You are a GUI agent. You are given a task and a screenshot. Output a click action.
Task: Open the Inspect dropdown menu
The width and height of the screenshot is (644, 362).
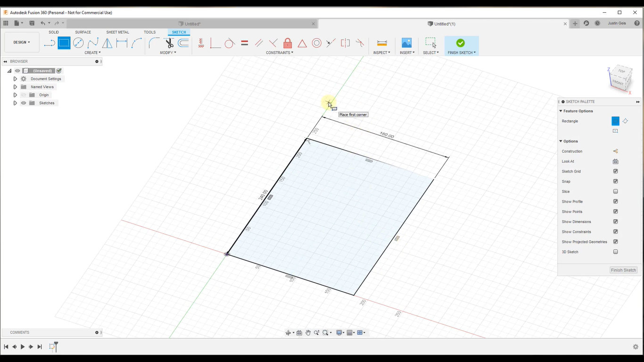[382, 53]
